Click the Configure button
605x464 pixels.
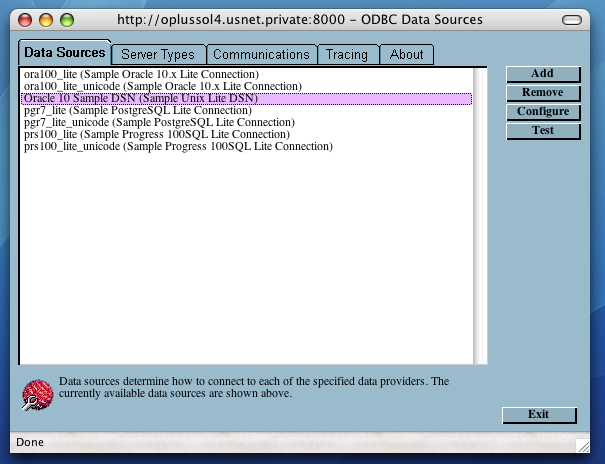coord(542,112)
